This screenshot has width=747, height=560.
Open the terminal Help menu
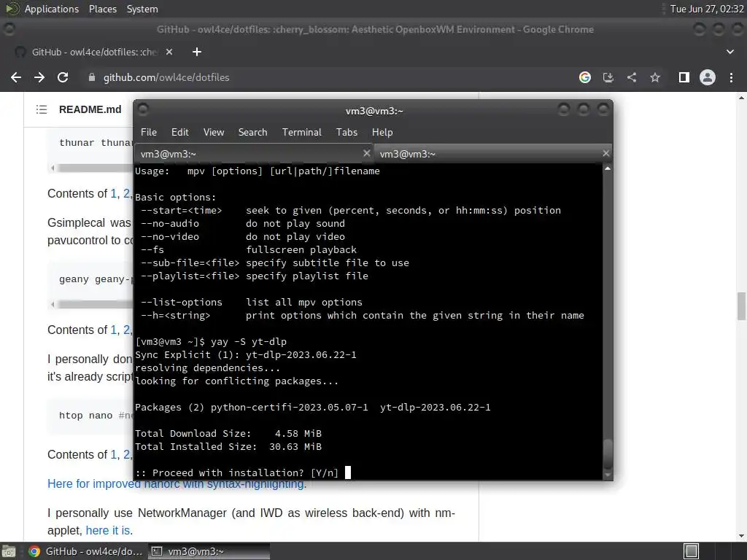[382, 133]
